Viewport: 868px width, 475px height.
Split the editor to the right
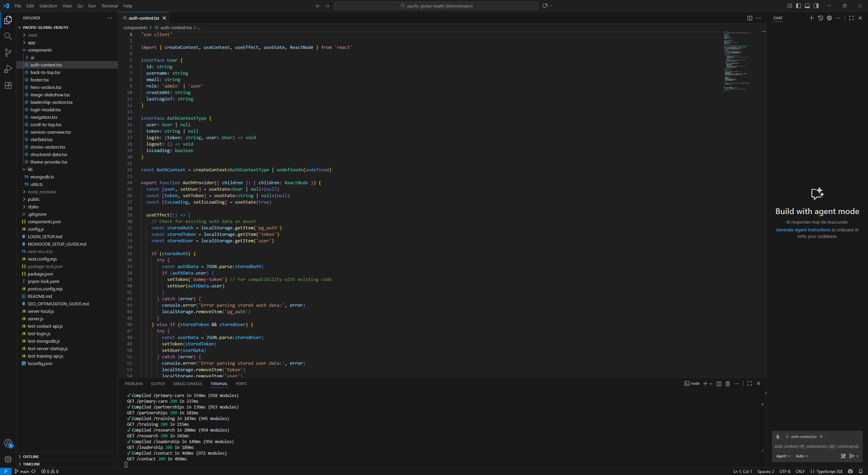pos(750,18)
